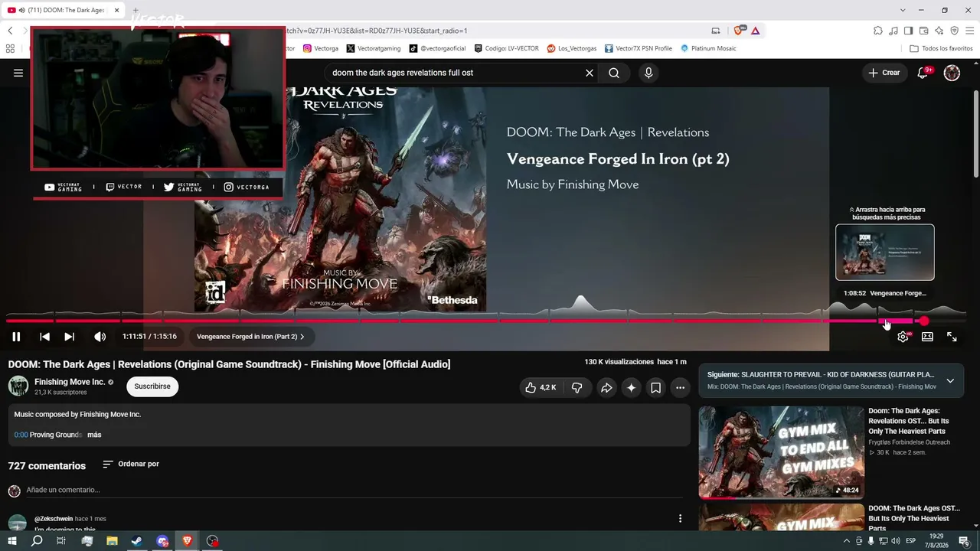
Task: Open the 48:24 gym mix video thumbnail
Action: (x=781, y=452)
